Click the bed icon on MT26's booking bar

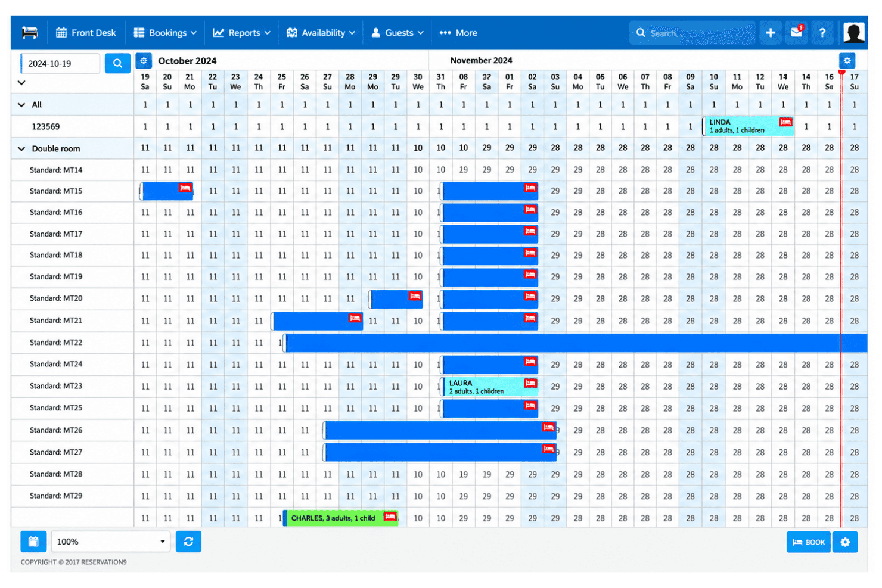coord(549,427)
